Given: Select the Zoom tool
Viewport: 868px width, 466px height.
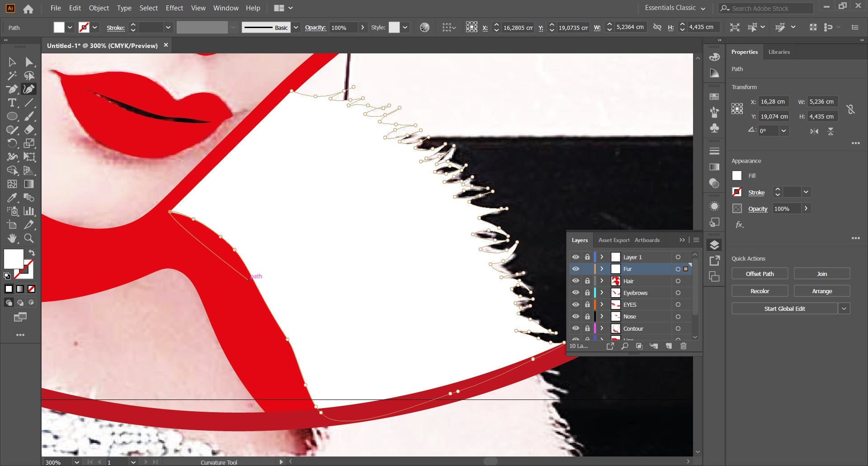Looking at the screenshot, I should click(29, 238).
